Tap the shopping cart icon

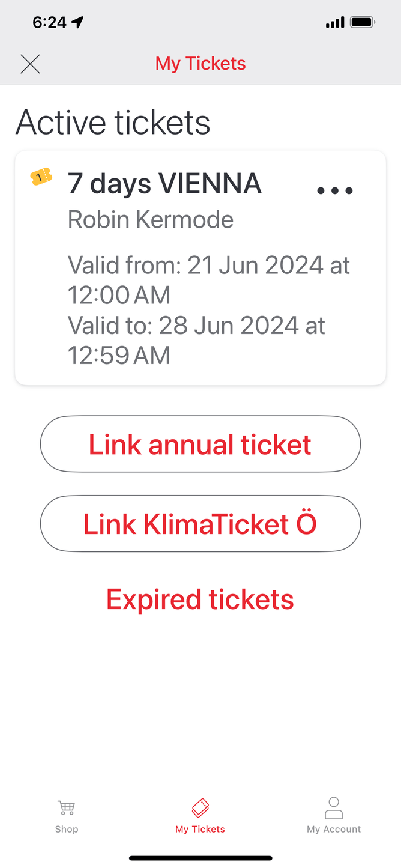pyautogui.click(x=66, y=807)
